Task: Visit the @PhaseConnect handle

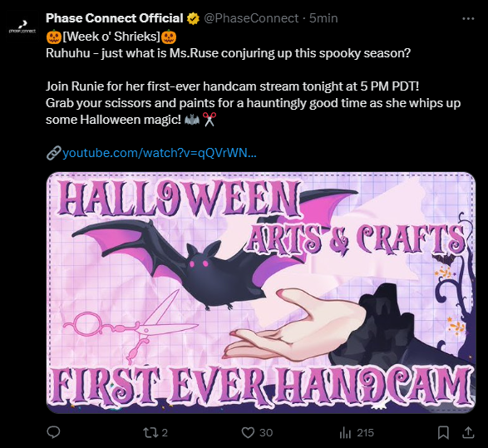Action: tap(251, 18)
